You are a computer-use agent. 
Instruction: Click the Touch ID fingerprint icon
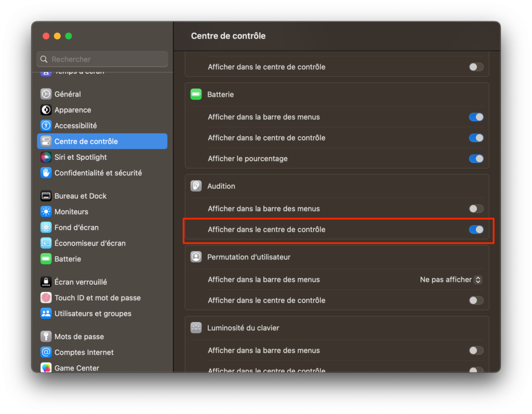tap(46, 297)
